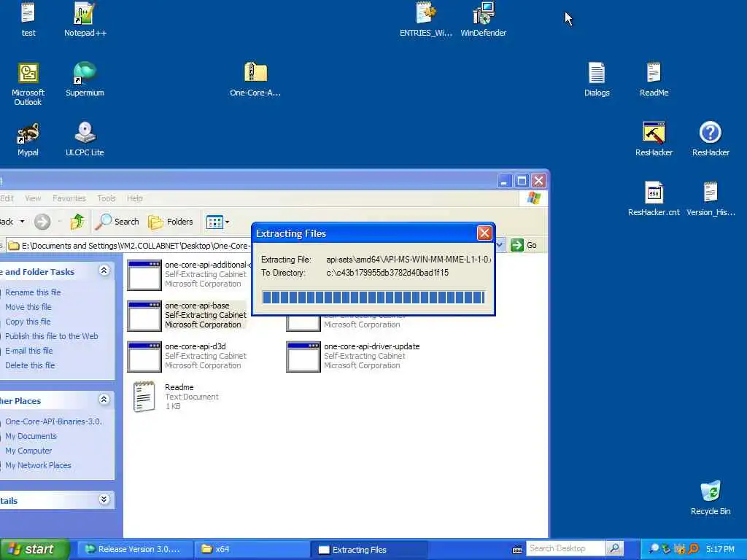Click the Search button in Explorer toolbar

[x=117, y=222]
